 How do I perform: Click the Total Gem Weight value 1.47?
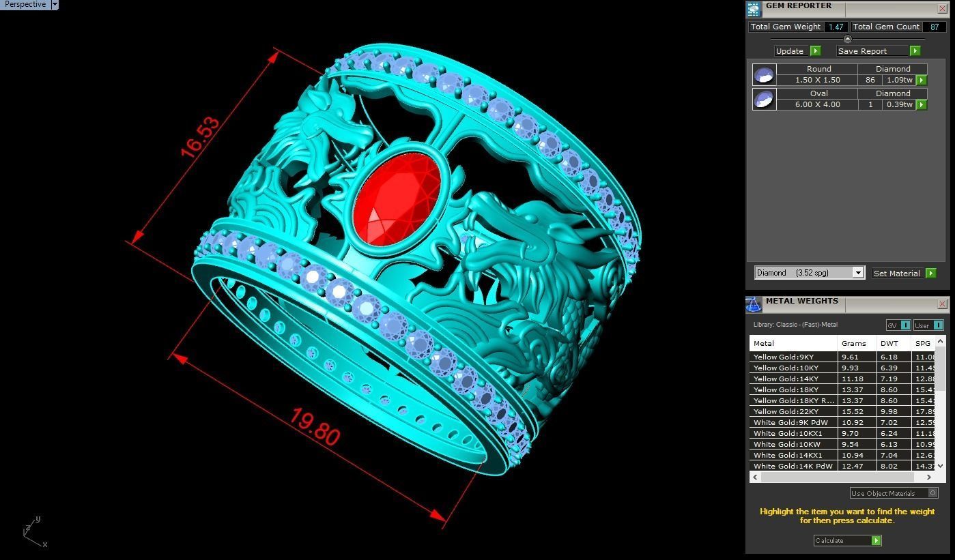[836, 27]
